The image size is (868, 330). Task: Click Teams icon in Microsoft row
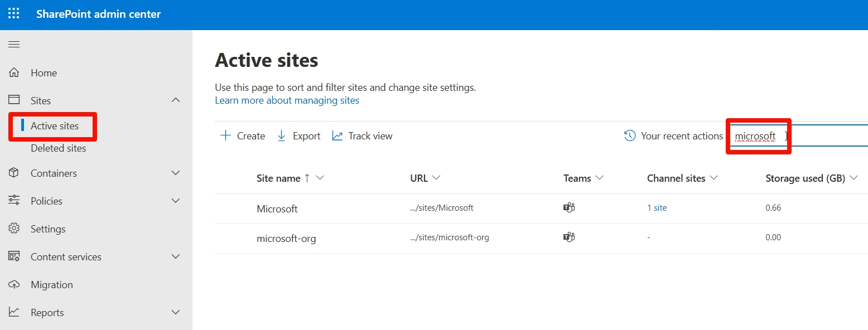pos(569,208)
